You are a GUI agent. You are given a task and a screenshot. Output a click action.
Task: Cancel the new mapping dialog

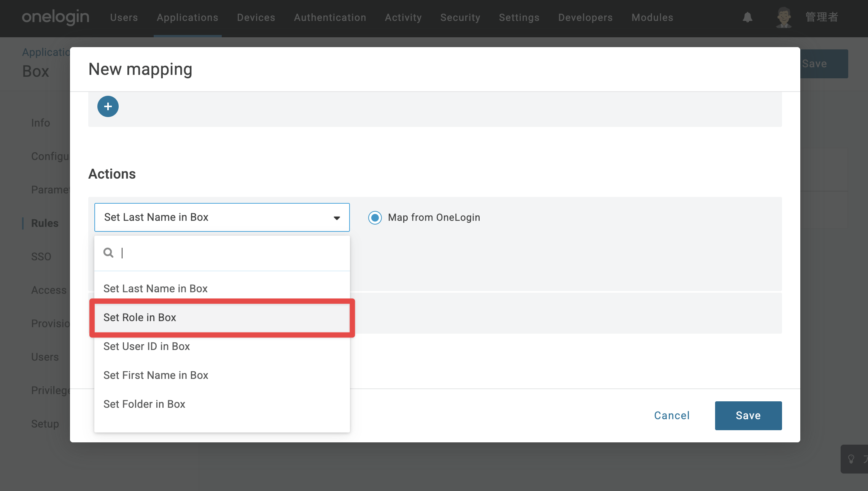pos(672,416)
